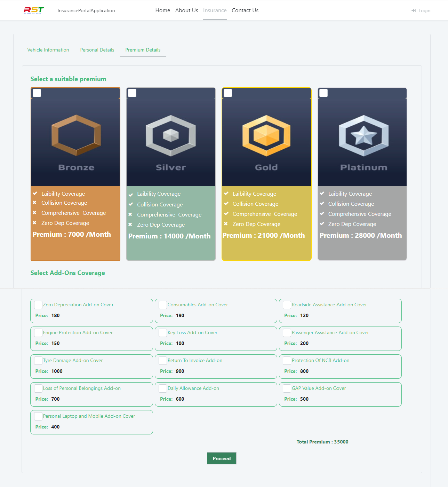The image size is (448, 487).
Task: Click the Silver Collision Coverage check icon
Action: 130,204
